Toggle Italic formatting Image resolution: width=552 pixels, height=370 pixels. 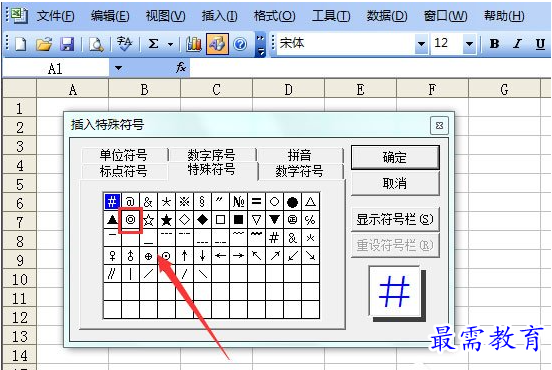pyautogui.click(x=517, y=44)
